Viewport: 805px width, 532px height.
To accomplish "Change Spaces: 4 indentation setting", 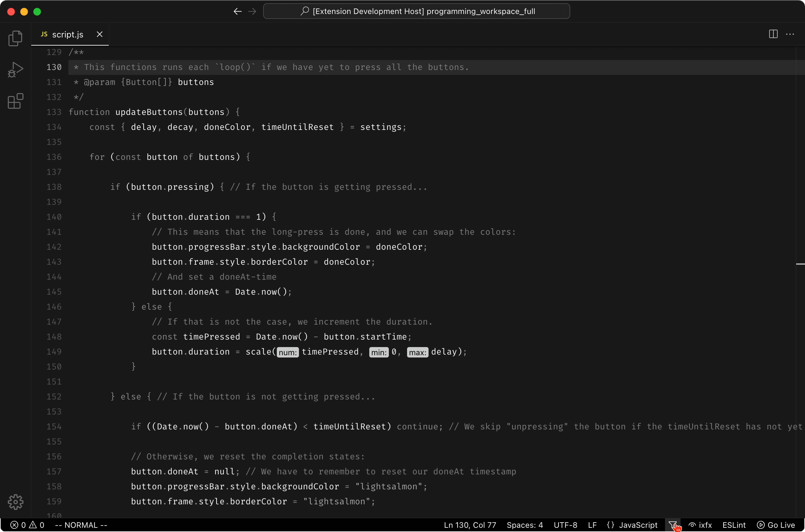I will [x=524, y=525].
